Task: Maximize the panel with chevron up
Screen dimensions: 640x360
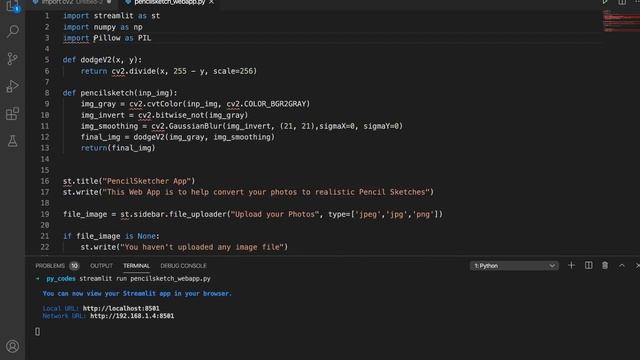Action: 622,266
